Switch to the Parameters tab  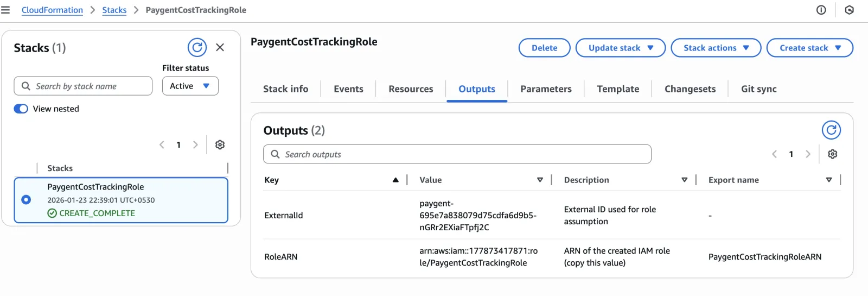pos(546,89)
